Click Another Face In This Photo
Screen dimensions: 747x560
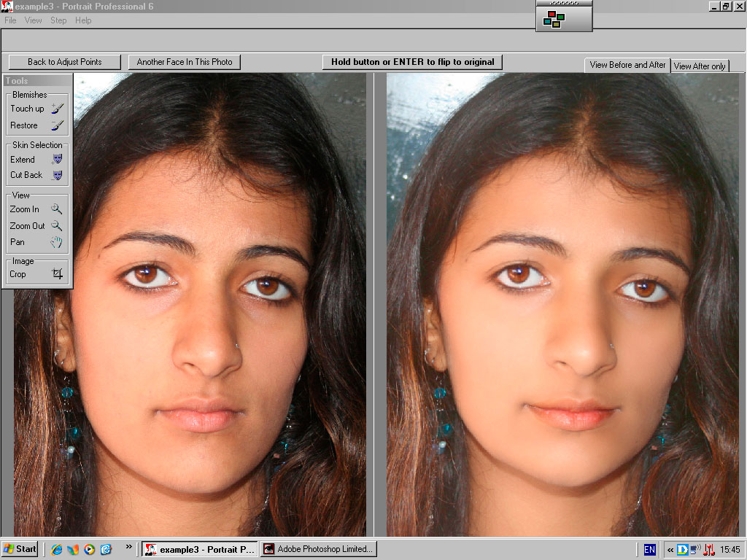(185, 62)
